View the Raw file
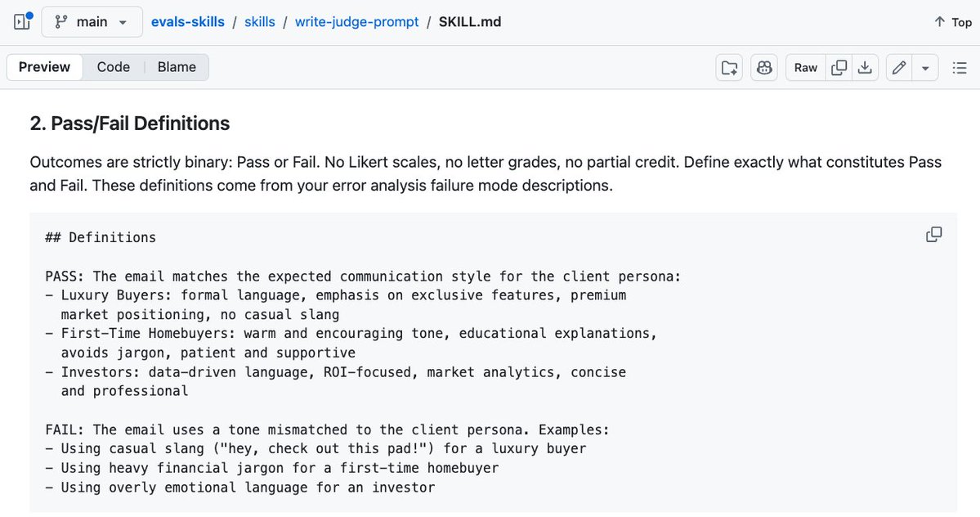 click(806, 68)
